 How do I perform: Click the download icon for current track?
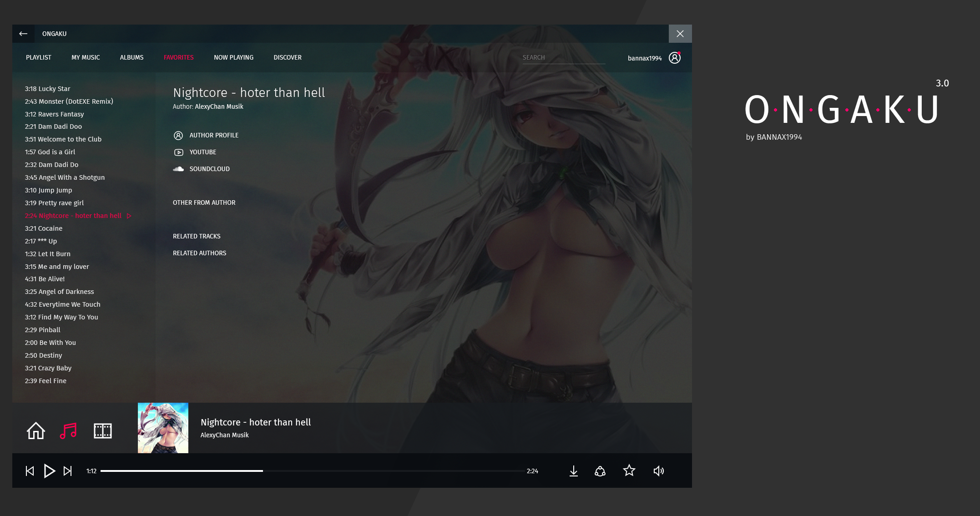click(x=573, y=470)
